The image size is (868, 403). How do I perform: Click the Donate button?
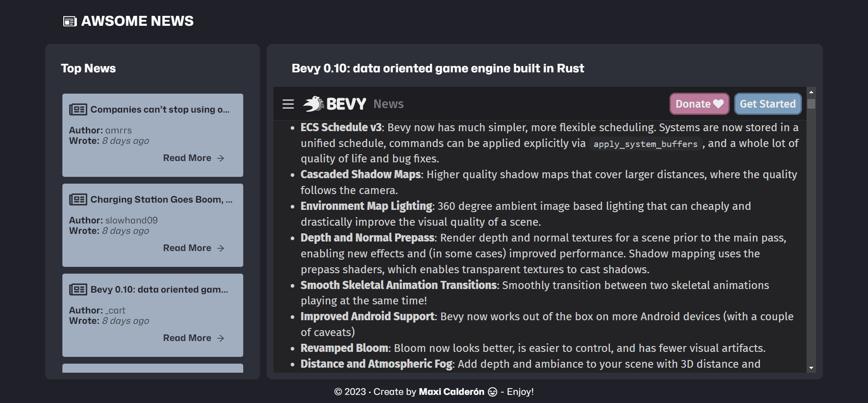[x=699, y=104]
